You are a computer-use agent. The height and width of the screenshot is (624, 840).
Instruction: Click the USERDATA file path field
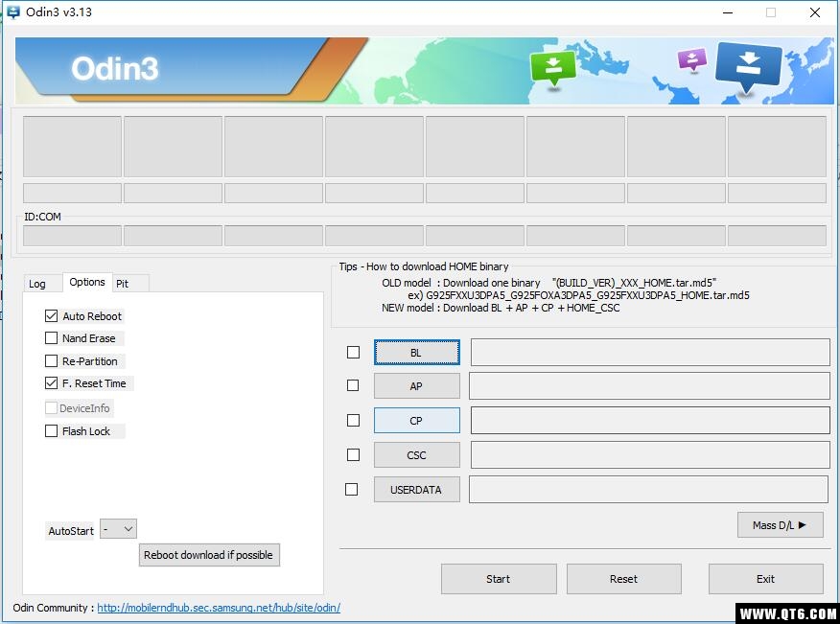[649, 489]
